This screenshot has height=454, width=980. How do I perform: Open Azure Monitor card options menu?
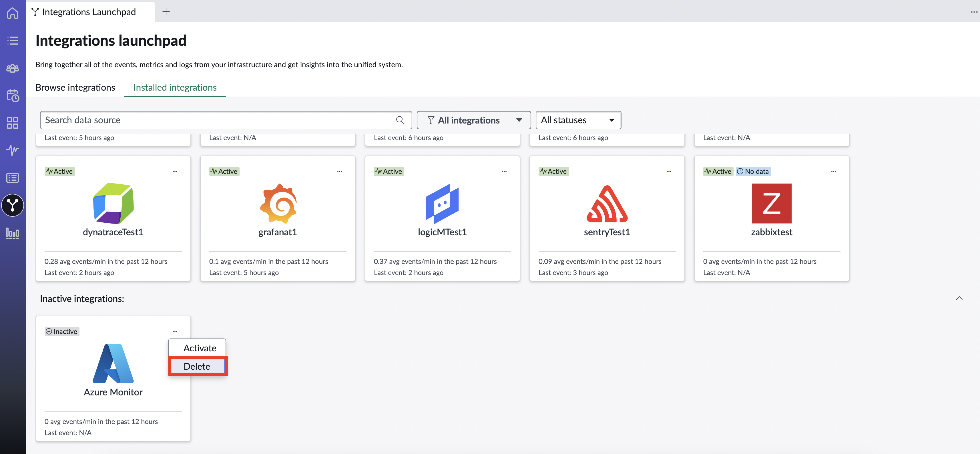175,332
